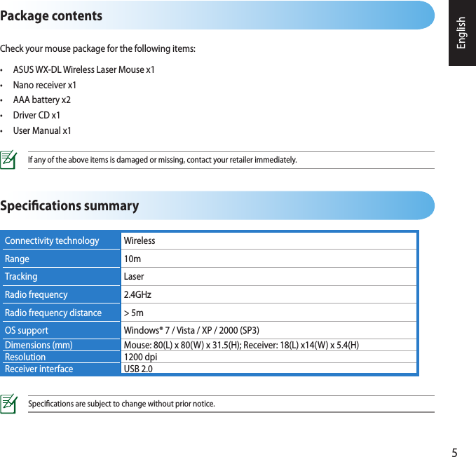Click the mouse and receiver dimensions value
Image resolution: width=476 pixels, height=457 pixels.
(241, 346)
